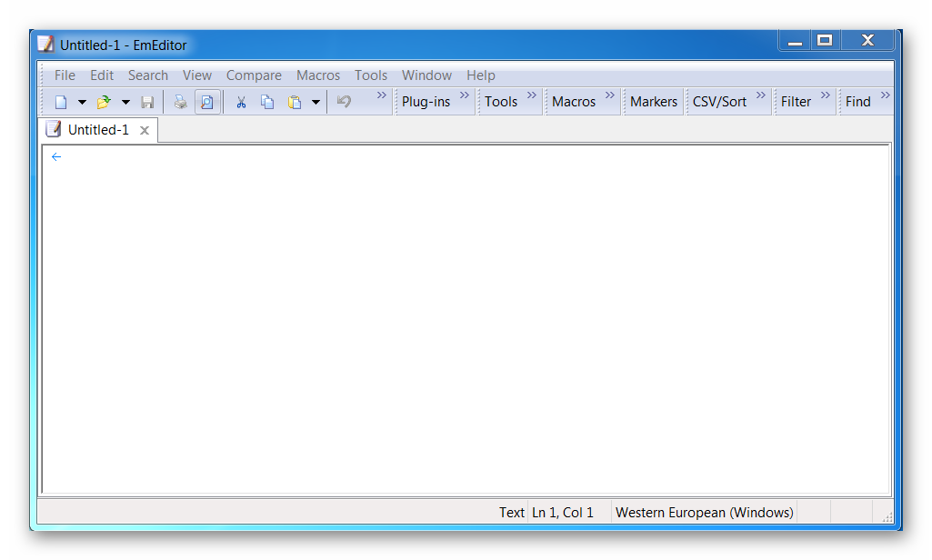The width and height of the screenshot is (932, 560).
Task: Expand the CSV/Sort toolbar overflow chevron
Action: (761, 95)
